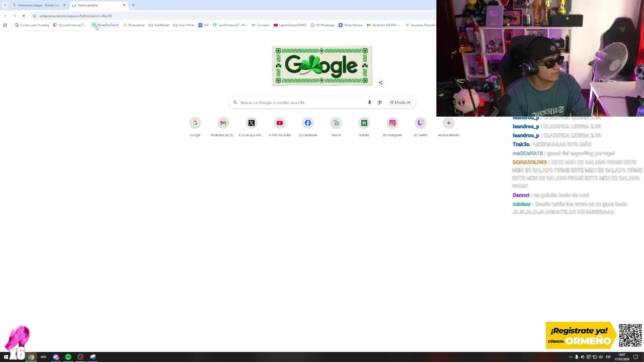
Task: Open the Facebook shortcut tile
Action: click(x=308, y=127)
